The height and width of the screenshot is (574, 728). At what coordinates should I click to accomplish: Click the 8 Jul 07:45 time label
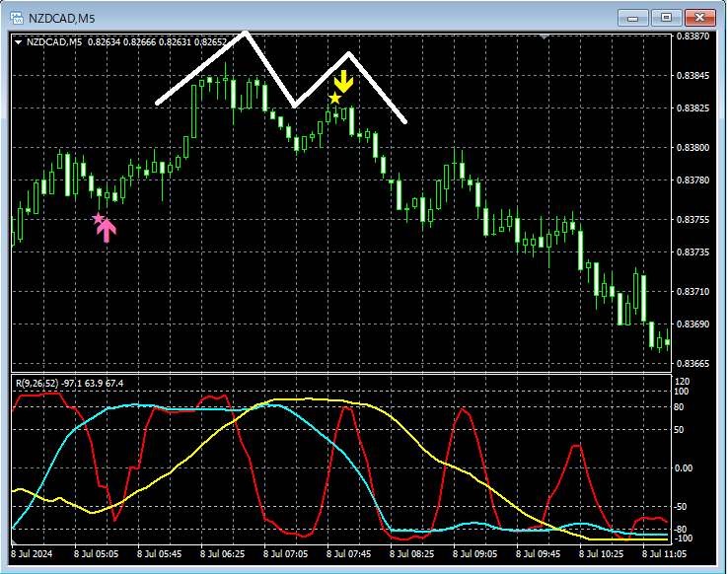pos(348,554)
